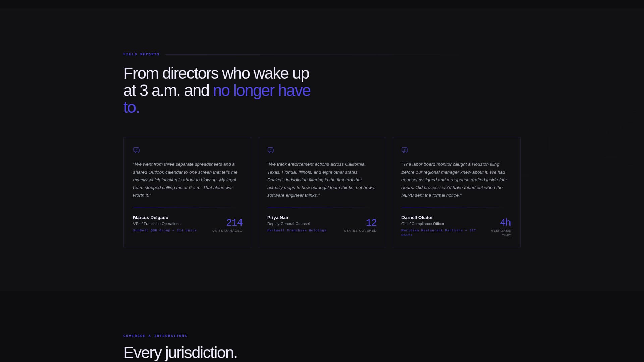Click the COVERAGE & INTEGRATIONS label
Image resolution: width=644 pixels, height=362 pixels.
(155, 336)
